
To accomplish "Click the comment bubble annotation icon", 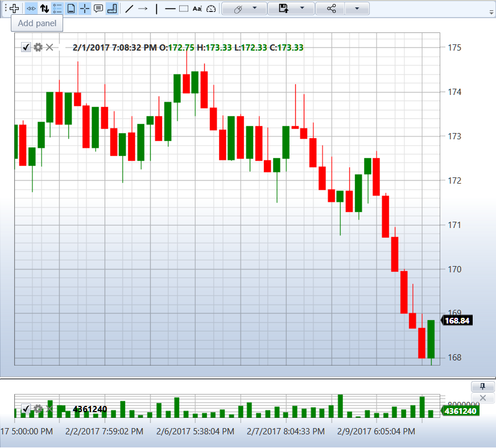I will coord(98,9).
